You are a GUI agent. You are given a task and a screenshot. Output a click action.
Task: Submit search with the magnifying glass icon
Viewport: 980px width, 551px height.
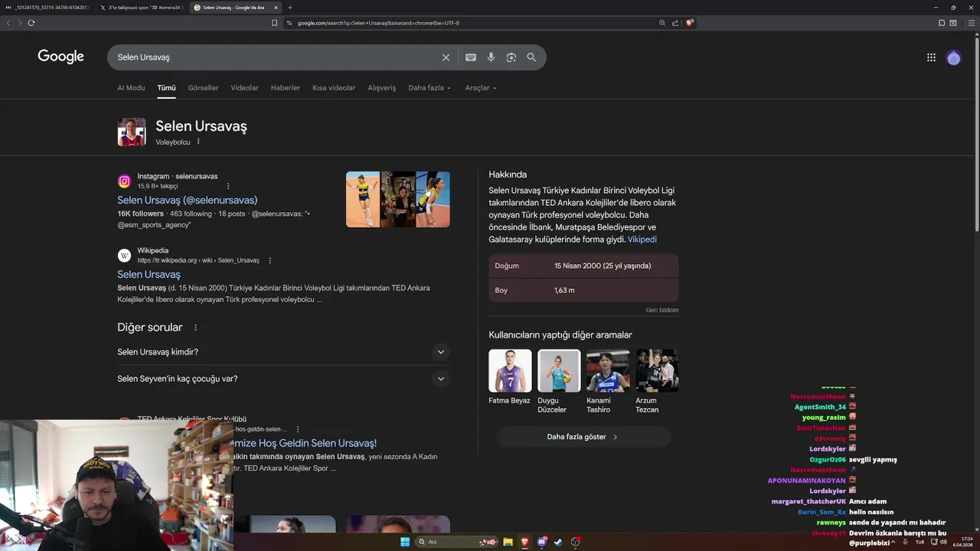[531, 57]
